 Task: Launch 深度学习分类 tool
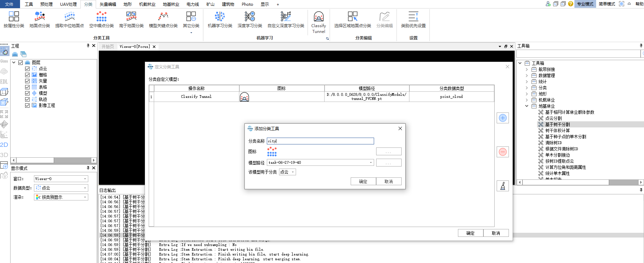tap(250, 19)
